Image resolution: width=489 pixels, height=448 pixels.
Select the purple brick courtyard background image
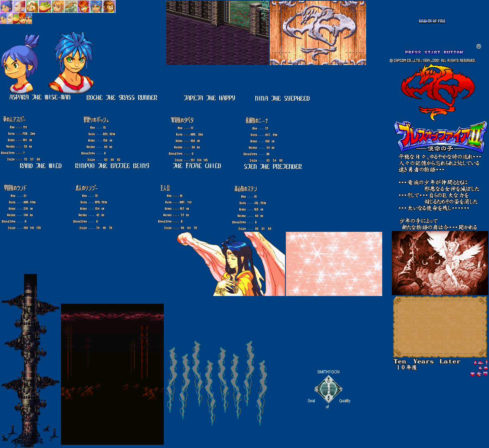point(218,32)
